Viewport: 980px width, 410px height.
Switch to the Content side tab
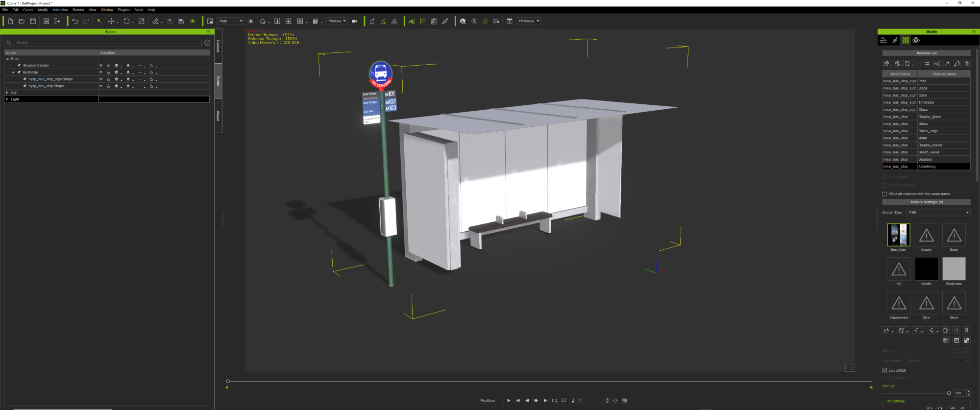click(x=218, y=47)
